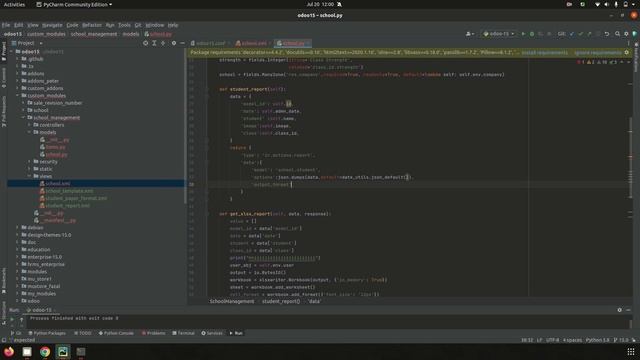Open the Navigate menu
640x360 pixels.
click(52, 25)
